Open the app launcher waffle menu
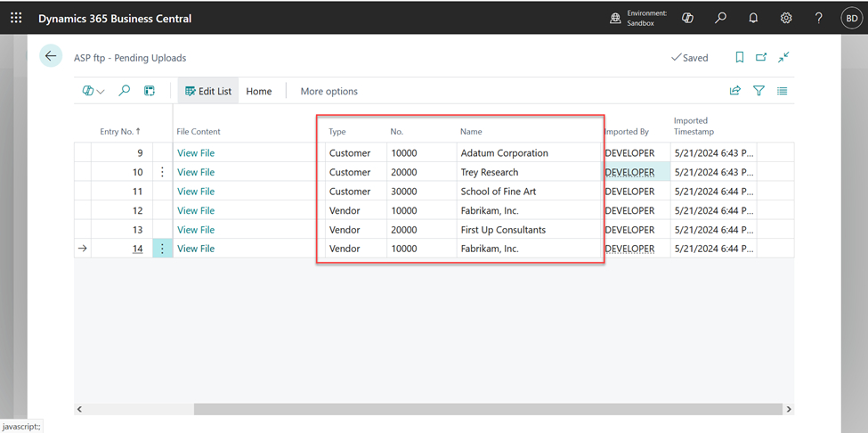 click(16, 18)
